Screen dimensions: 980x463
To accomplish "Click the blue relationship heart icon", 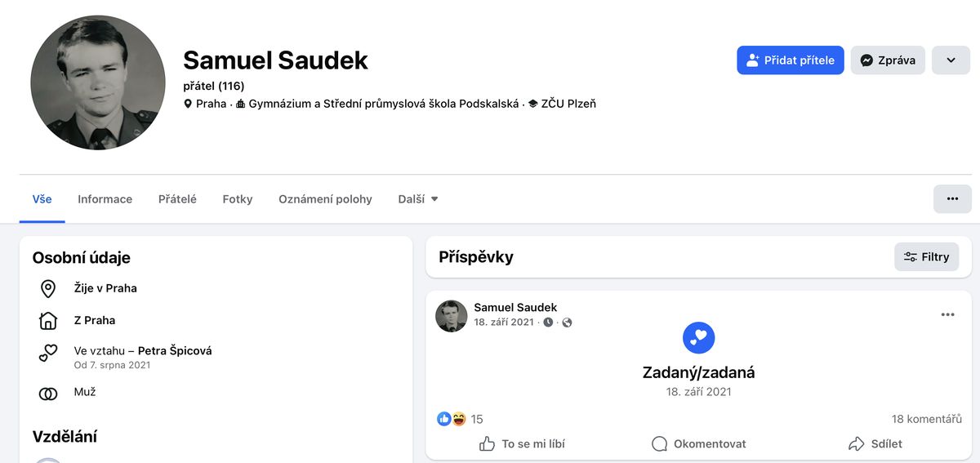I will (698, 337).
